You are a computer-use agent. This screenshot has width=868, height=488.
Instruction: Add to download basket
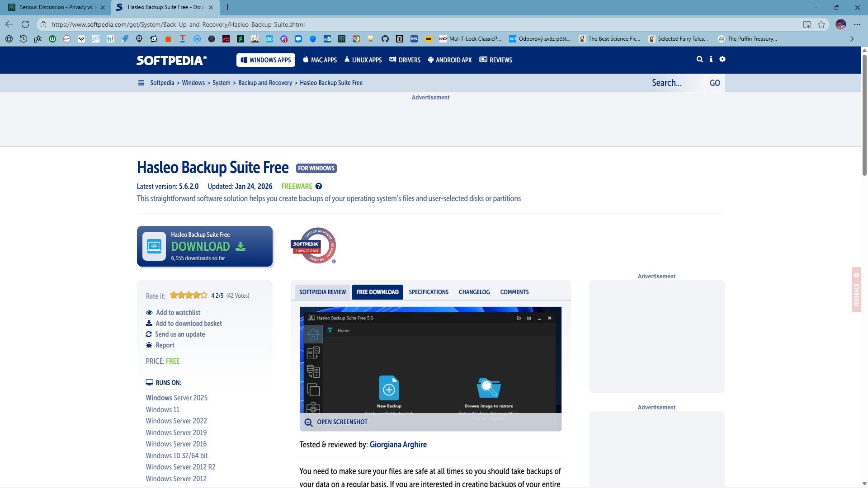(184, 324)
